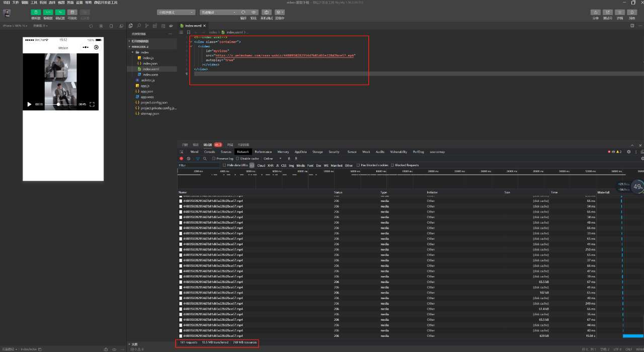The width and height of the screenshot is (644, 352).
Task: Switch to the Storage devtools tab
Action: coord(317,152)
